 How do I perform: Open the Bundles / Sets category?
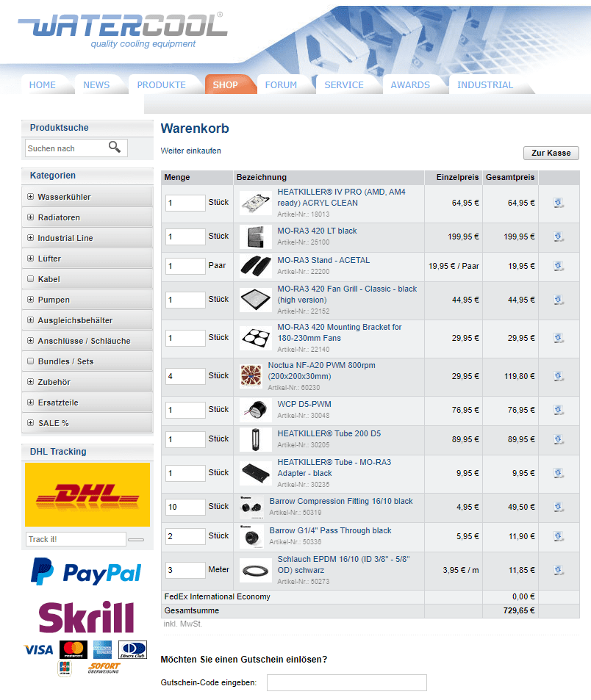click(87, 361)
